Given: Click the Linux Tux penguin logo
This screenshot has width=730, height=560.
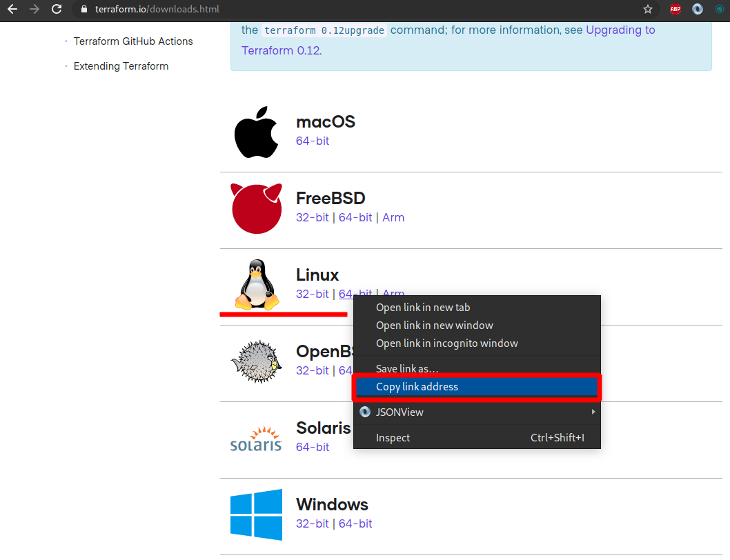Looking at the screenshot, I should (x=257, y=284).
